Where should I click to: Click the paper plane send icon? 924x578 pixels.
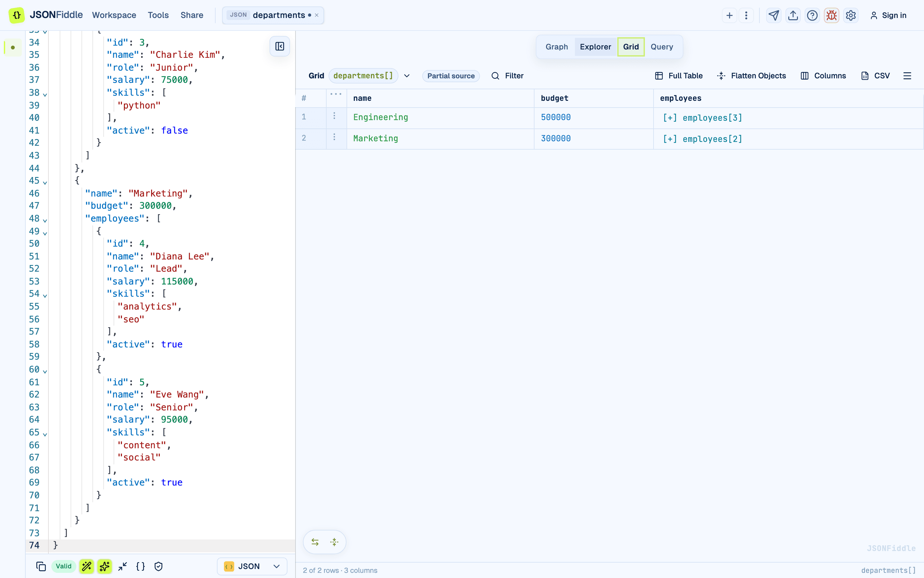[774, 15]
